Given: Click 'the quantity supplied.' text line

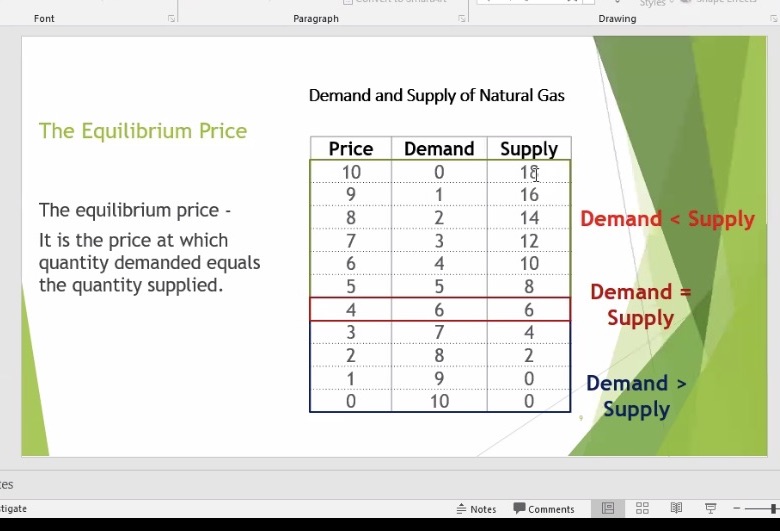Looking at the screenshot, I should click(131, 285).
